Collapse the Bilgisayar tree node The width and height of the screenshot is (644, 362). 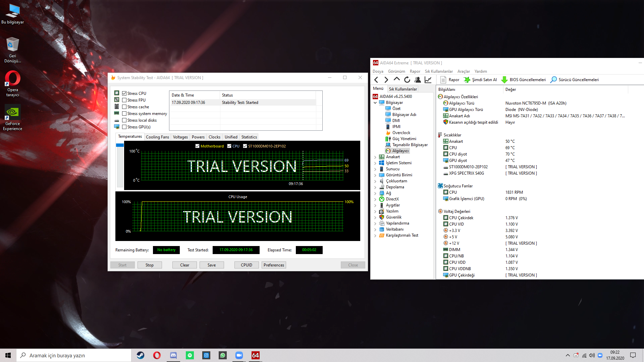(x=375, y=103)
